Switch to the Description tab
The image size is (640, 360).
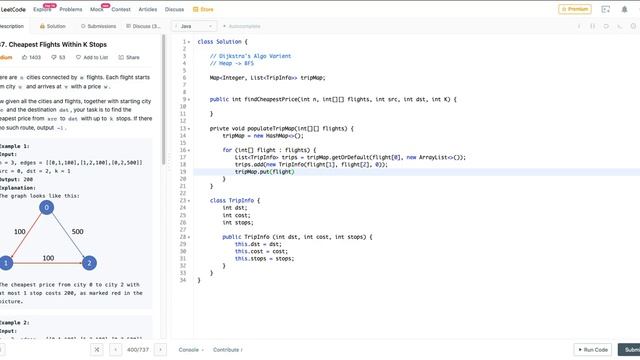click(x=12, y=26)
